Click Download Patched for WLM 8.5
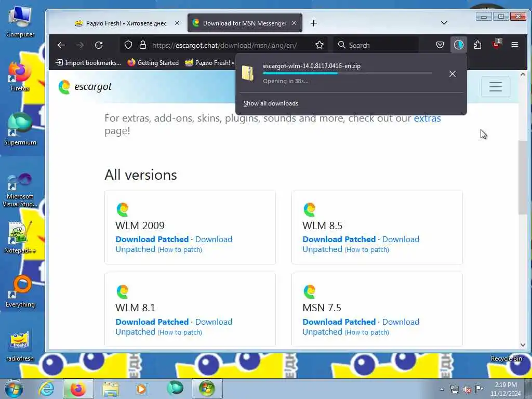532x399 pixels. point(339,239)
